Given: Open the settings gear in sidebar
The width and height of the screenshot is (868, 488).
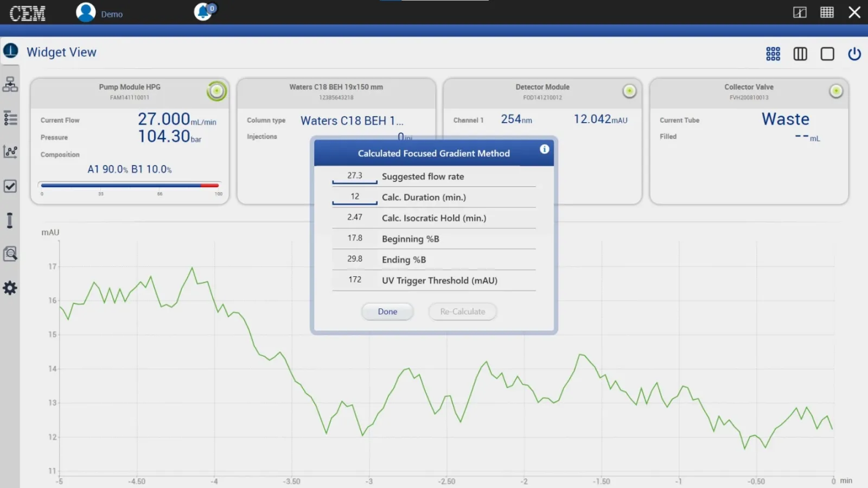Looking at the screenshot, I should click(x=10, y=288).
